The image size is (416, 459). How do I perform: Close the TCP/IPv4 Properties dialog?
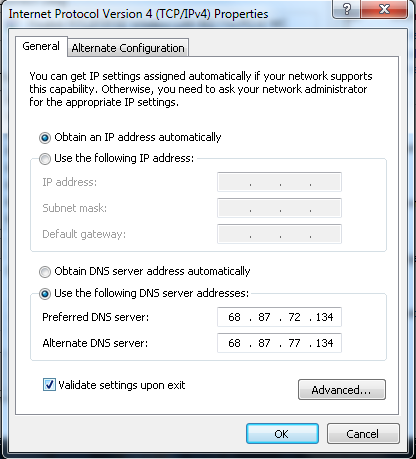(x=384, y=9)
